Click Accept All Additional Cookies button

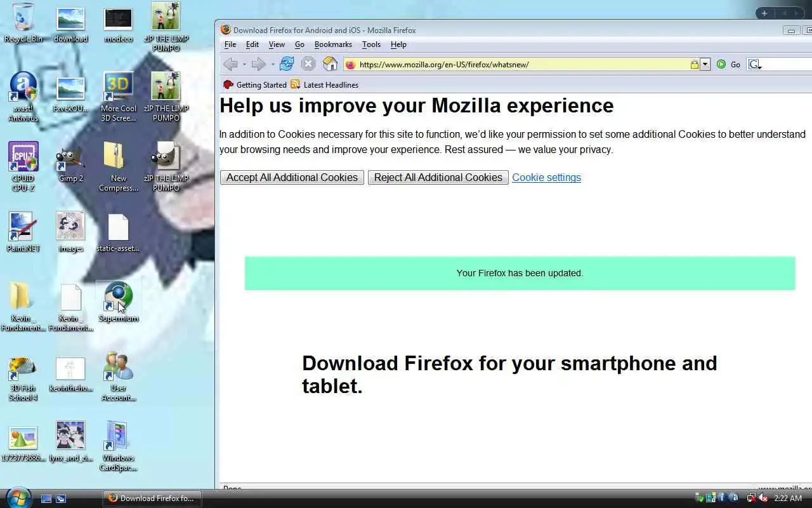(x=292, y=177)
